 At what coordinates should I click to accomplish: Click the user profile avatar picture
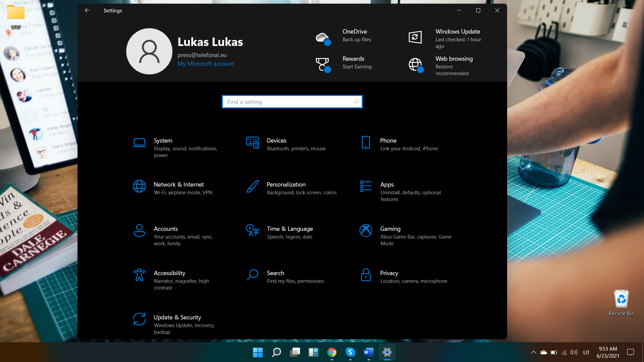click(149, 51)
